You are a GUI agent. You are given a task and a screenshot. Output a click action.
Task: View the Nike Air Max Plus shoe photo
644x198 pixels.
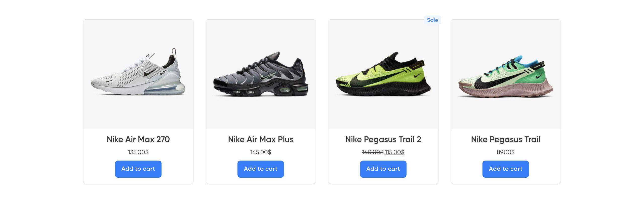(261, 74)
